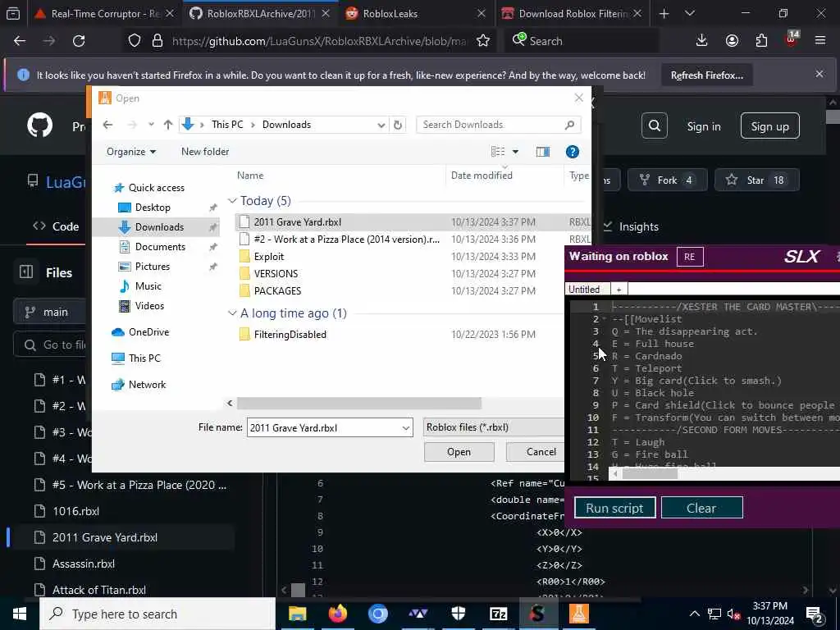The height and width of the screenshot is (630, 840).
Task: Open Firefox extensions puzzle icon
Action: (x=761, y=41)
